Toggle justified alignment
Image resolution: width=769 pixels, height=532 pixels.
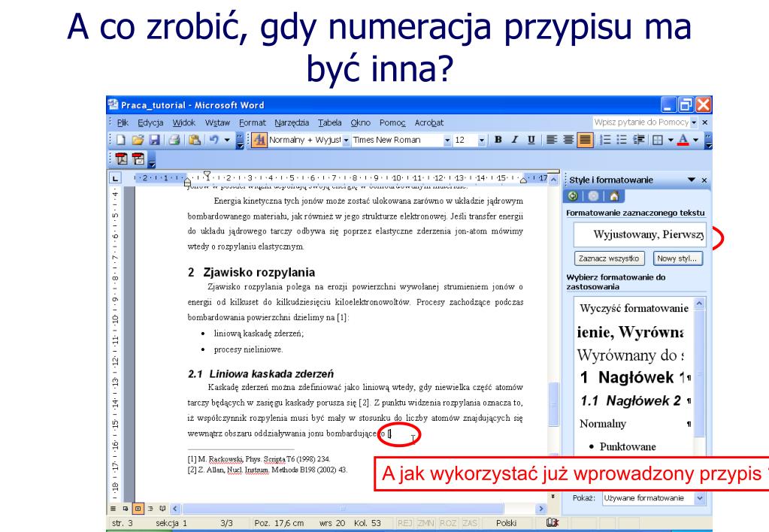[585, 140]
